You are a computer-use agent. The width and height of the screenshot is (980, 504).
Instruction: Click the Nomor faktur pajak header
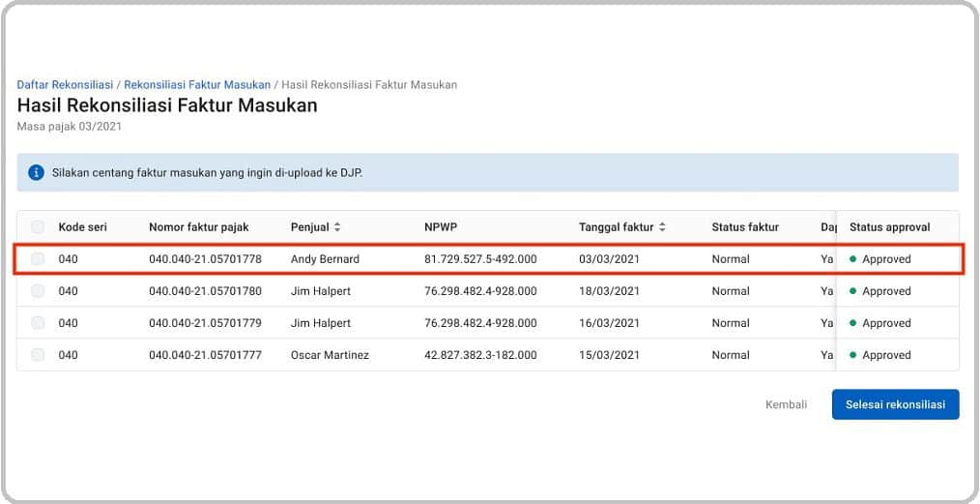pyautogui.click(x=199, y=227)
